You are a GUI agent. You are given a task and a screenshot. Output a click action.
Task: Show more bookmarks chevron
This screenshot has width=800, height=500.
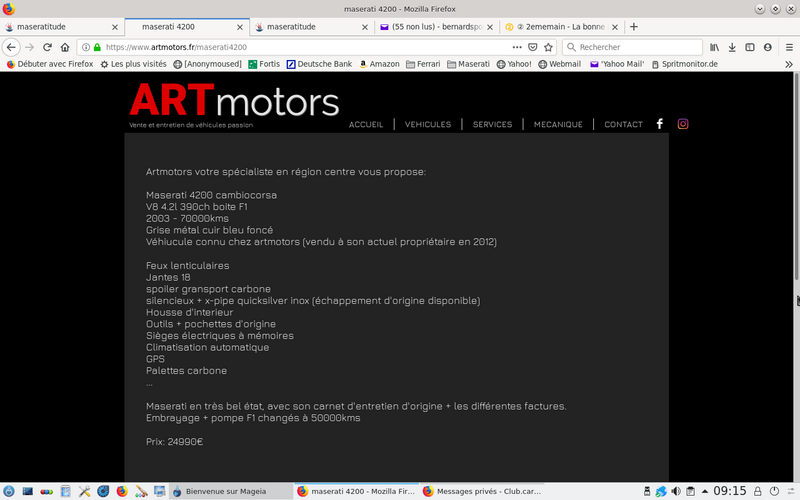pos(789,64)
